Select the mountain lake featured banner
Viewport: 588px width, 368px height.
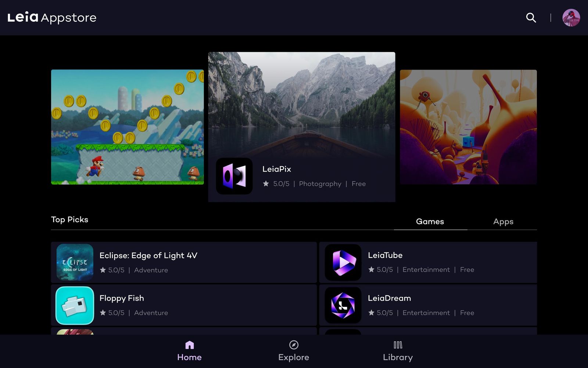302,105
